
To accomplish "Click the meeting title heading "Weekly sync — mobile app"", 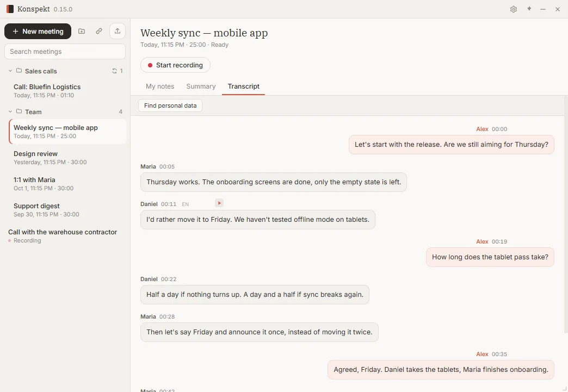I will (204, 33).
